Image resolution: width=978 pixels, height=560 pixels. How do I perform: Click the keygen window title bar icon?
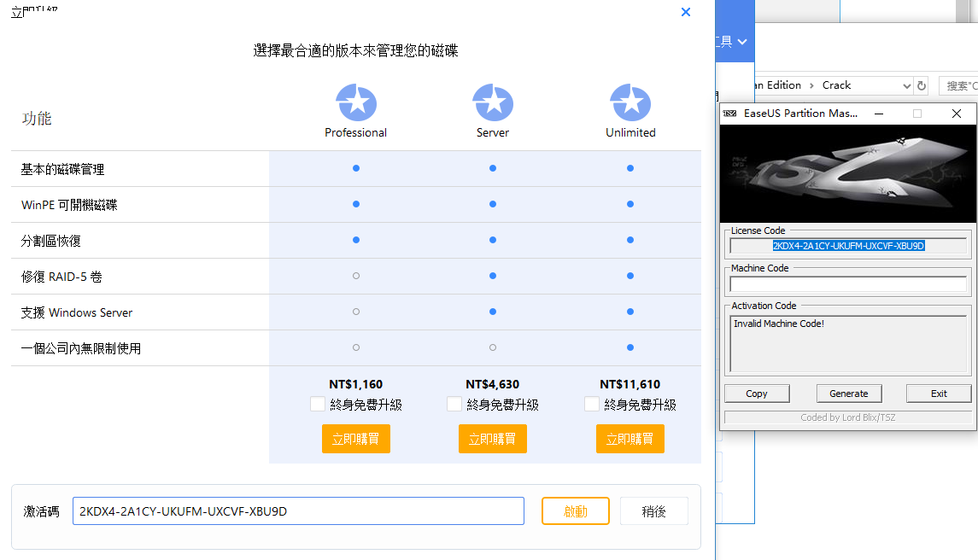pos(729,114)
